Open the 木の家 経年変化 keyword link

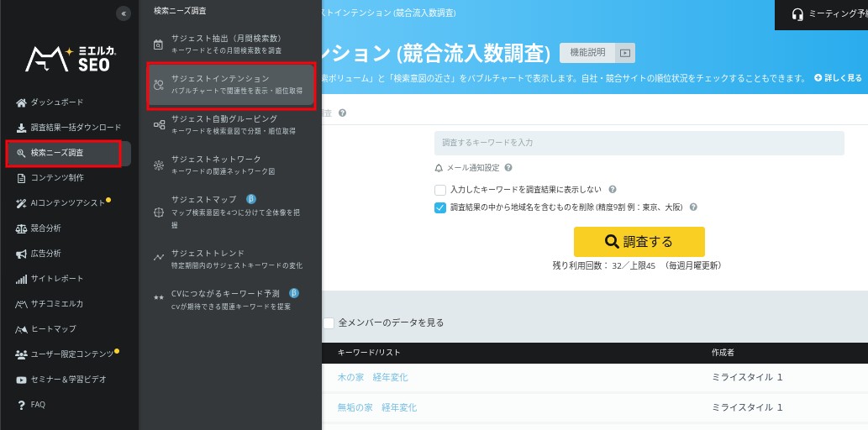372,377
